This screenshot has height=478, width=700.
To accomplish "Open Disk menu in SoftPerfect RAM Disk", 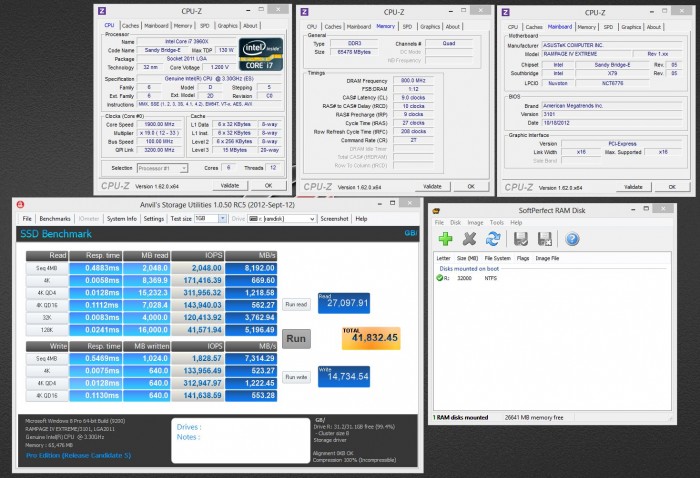I will tap(455, 222).
